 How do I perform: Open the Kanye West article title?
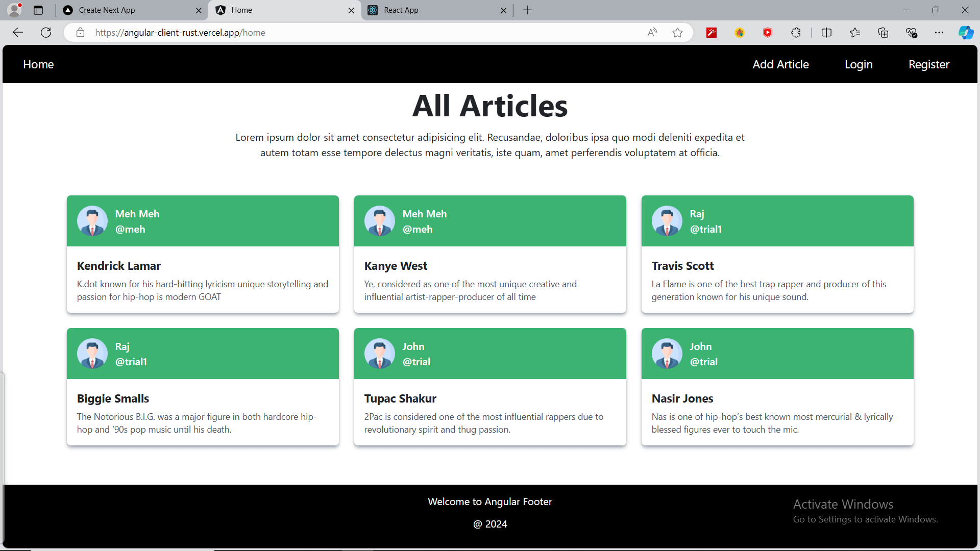396,266
